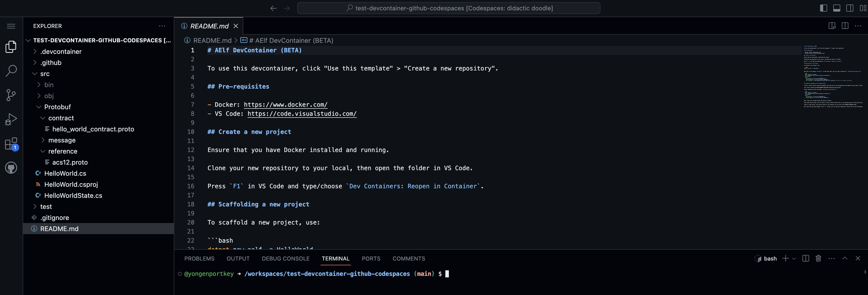Close the README.md editor tab

pos(236,26)
